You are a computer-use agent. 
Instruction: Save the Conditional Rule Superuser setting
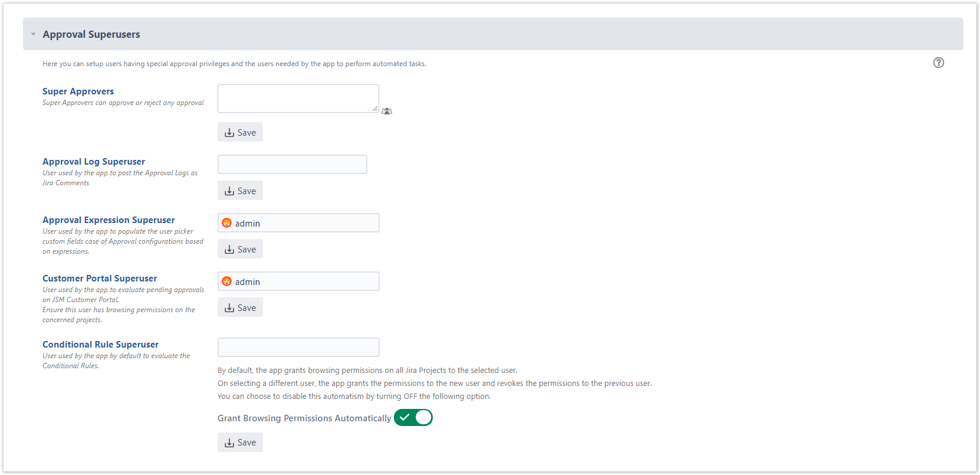(240, 442)
